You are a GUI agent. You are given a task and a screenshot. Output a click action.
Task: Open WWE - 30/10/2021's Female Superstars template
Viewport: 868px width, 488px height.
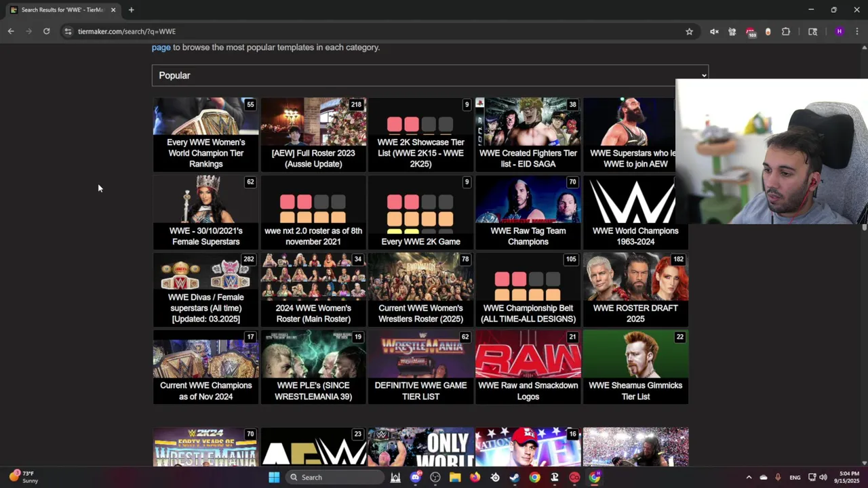point(205,212)
